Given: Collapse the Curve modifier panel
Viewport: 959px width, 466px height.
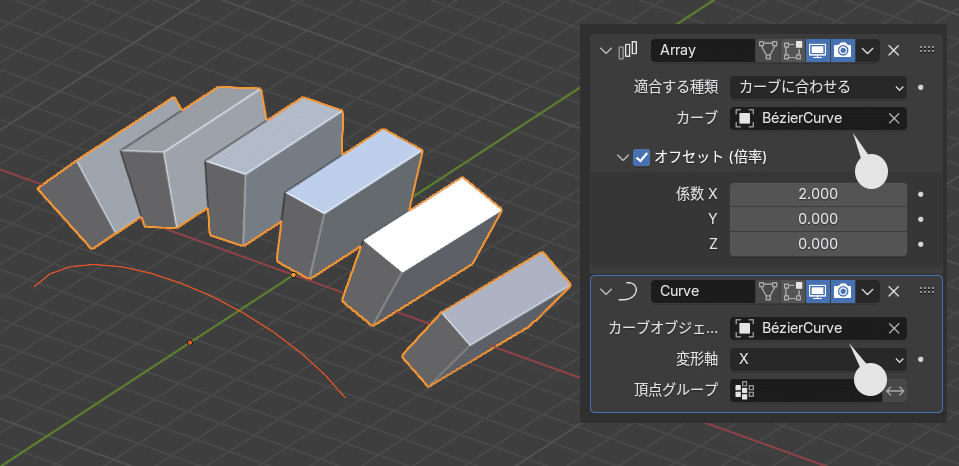Looking at the screenshot, I should pyautogui.click(x=605, y=291).
